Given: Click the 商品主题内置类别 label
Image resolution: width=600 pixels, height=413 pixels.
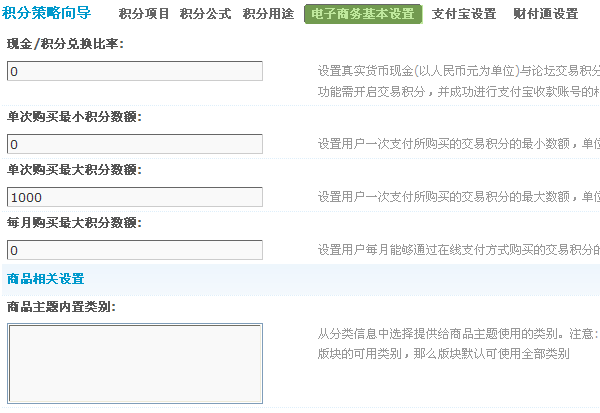Looking at the screenshot, I should 61,306.
